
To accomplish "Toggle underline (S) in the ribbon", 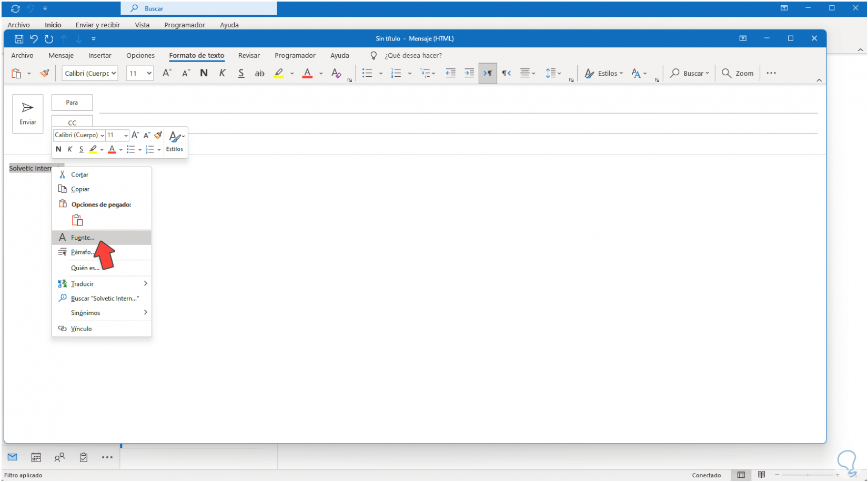I will pos(241,73).
